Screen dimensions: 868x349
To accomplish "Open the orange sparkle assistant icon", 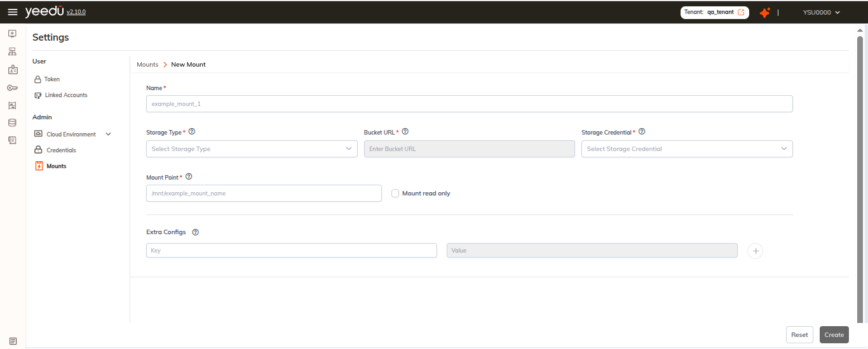I will (765, 12).
